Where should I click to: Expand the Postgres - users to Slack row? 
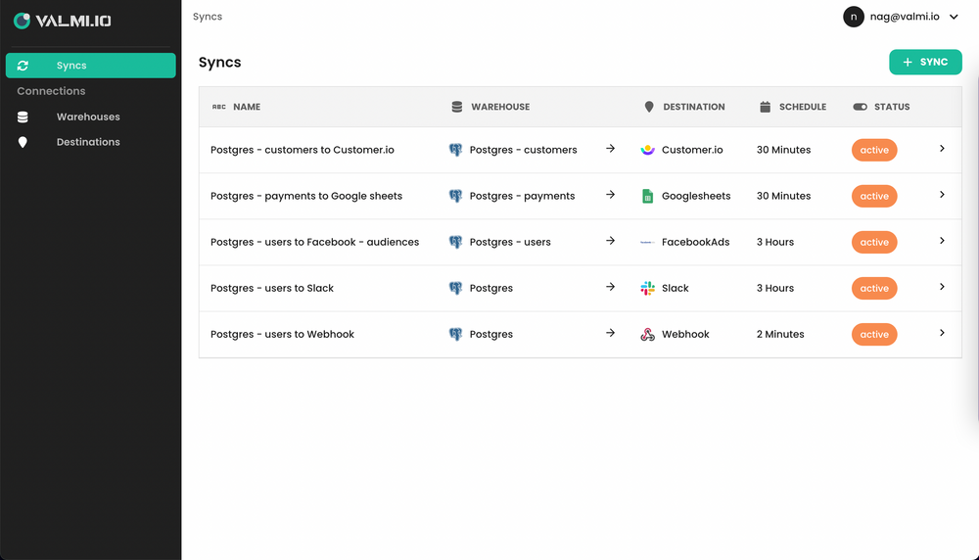[x=942, y=287]
